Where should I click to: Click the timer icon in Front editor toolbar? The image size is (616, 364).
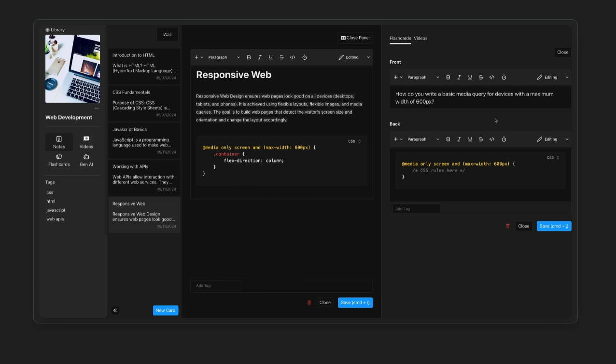click(504, 77)
